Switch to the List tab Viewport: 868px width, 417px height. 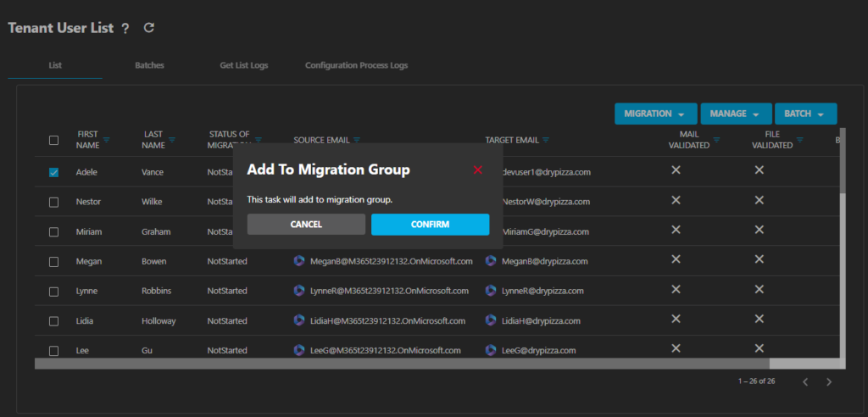point(55,65)
